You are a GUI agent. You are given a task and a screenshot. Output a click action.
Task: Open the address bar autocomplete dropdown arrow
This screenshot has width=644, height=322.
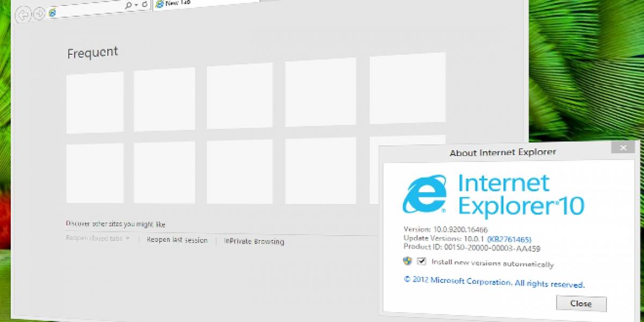(137, 5)
